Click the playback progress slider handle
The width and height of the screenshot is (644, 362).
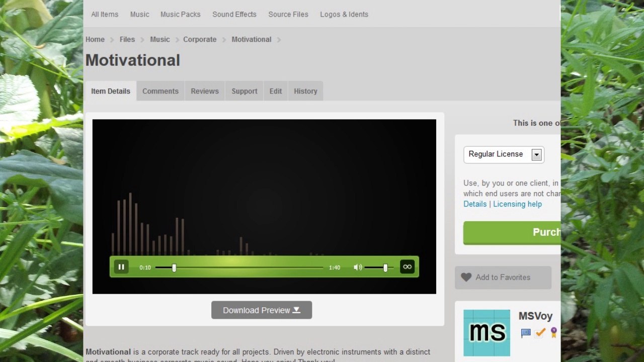[x=174, y=267]
